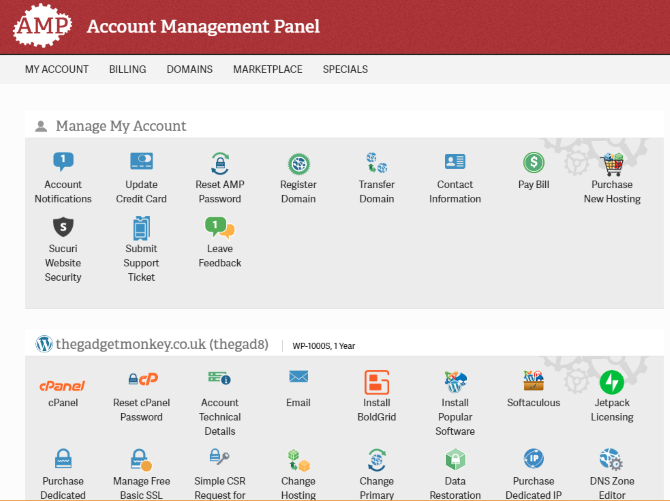Click the Submit Support Ticket link
Viewport: 670px width, 501px height.
(141, 262)
